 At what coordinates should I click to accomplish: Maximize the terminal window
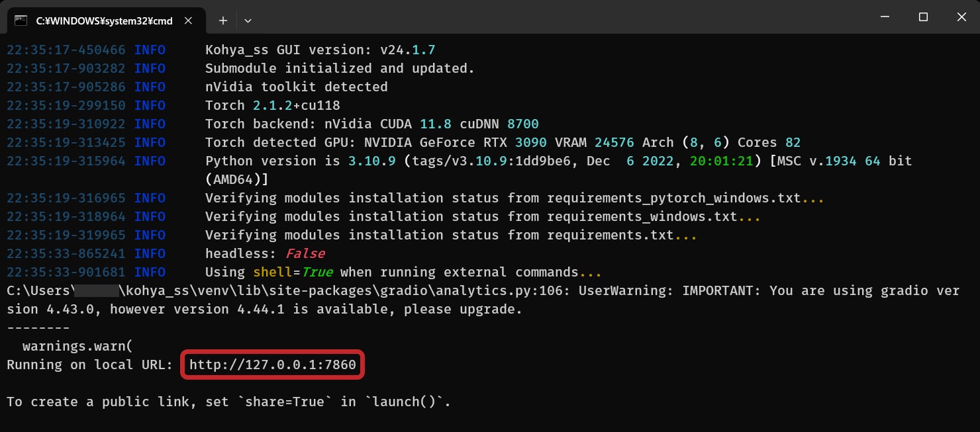point(923,17)
